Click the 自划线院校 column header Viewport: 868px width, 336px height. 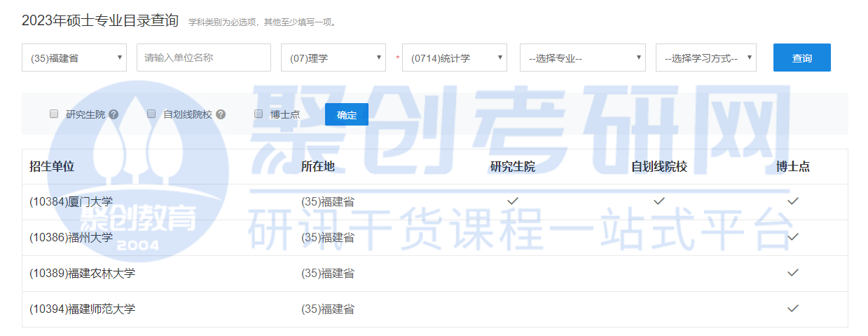pyautogui.click(x=659, y=166)
